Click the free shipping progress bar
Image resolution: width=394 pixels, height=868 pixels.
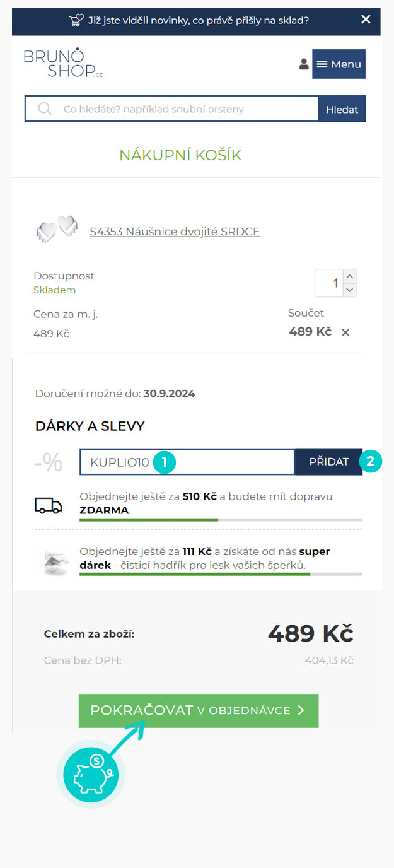click(x=221, y=520)
